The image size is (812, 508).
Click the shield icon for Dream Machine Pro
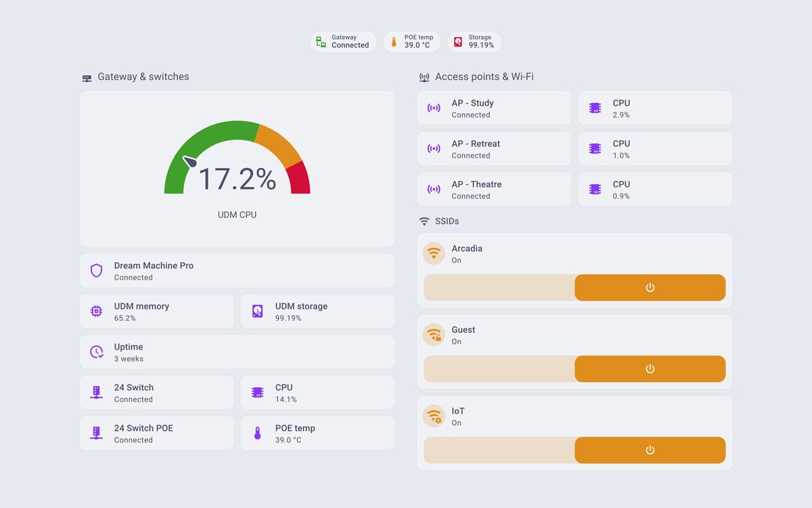point(96,271)
